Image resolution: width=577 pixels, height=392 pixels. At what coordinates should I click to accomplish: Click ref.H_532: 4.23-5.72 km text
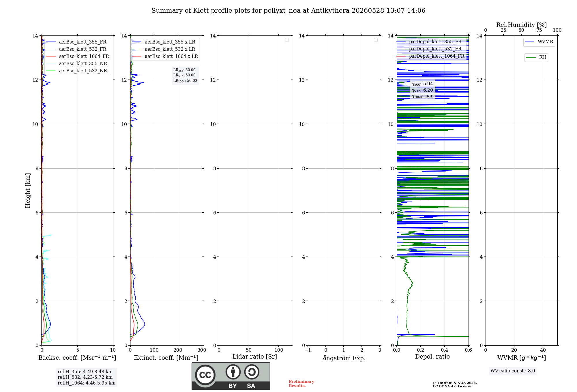click(85, 377)
